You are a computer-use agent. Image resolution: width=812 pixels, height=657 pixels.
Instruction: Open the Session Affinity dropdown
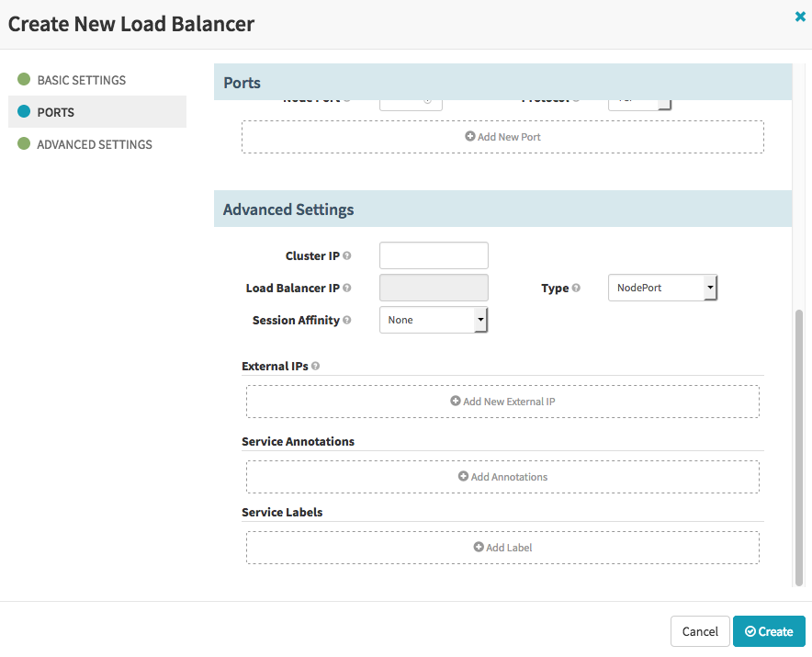click(x=434, y=320)
